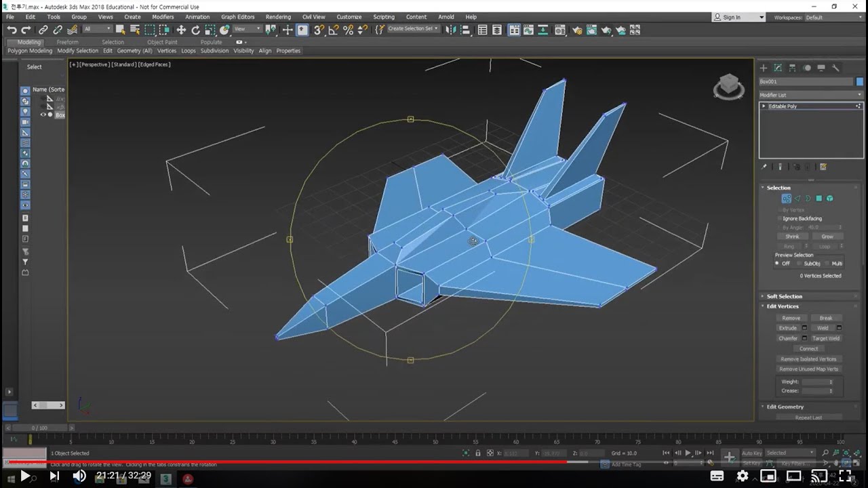The width and height of the screenshot is (868, 488).
Task: Click the Box001 object color swatch
Action: [860, 81]
